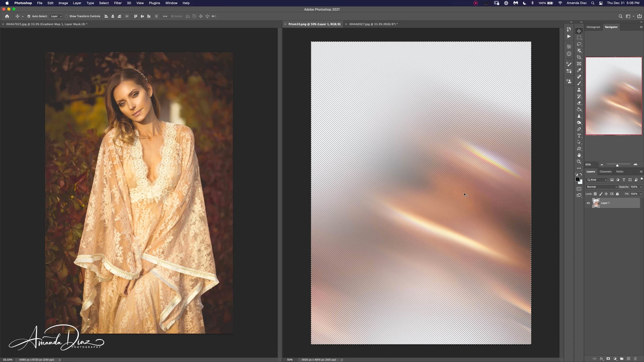Click delete layer trash icon
Screen dimensions: 644x362
pos(635,359)
